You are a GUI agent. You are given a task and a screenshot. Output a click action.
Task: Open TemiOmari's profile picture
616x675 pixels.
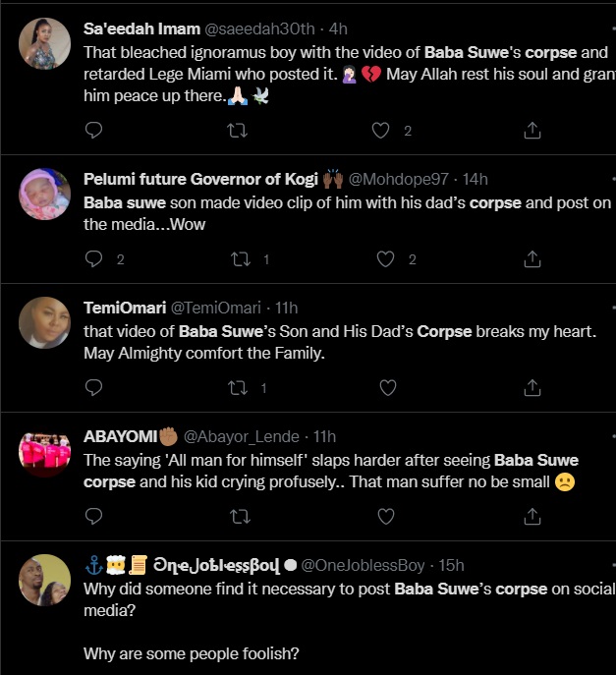coord(44,323)
